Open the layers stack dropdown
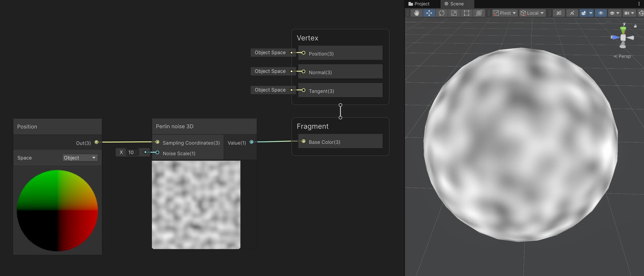 pos(614,13)
